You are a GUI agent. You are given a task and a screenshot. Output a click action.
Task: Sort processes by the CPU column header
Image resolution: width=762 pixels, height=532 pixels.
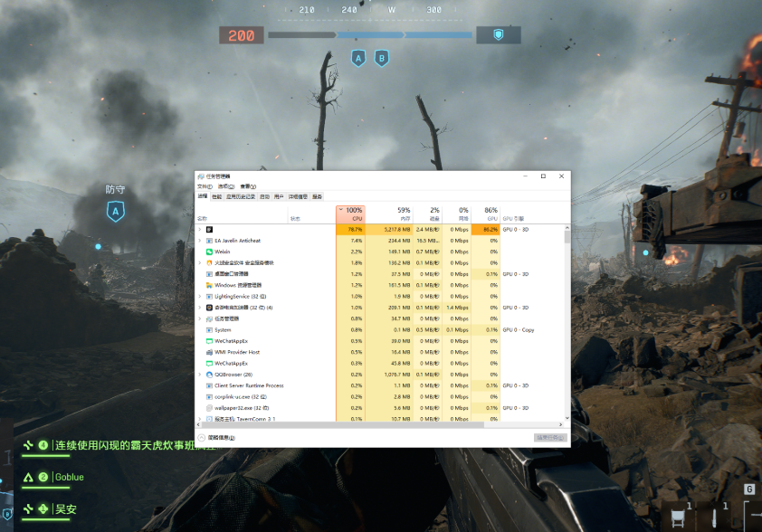pyautogui.click(x=350, y=214)
